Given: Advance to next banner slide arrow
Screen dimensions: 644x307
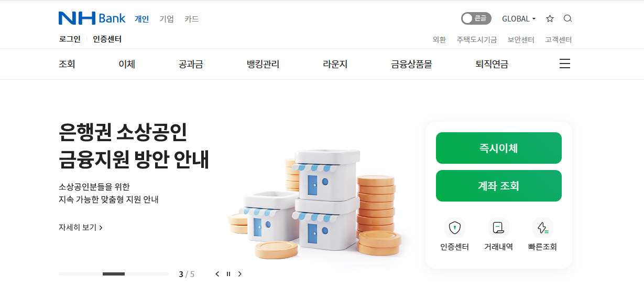Looking at the screenshot, I should [x=240, y=274].
